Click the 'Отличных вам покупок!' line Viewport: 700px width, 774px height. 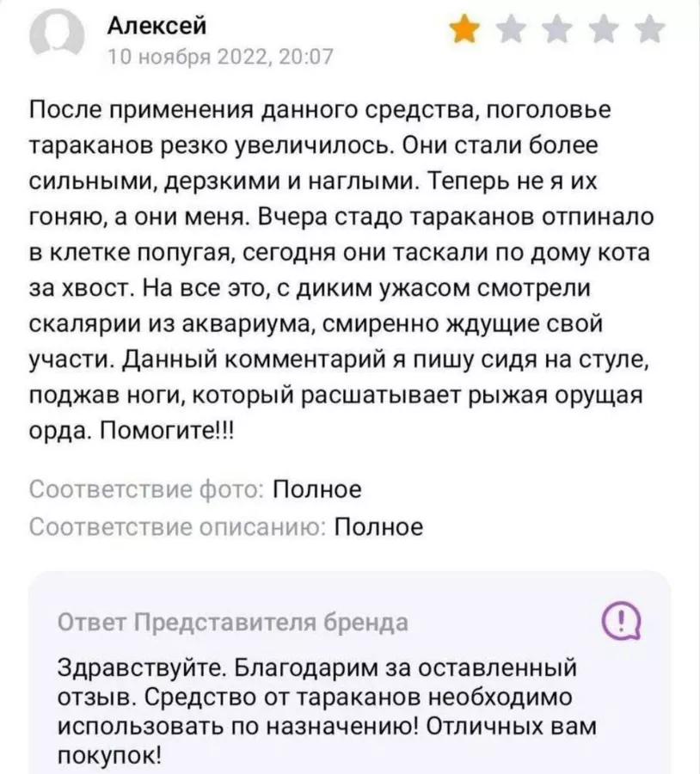click(x=509, y=727)
